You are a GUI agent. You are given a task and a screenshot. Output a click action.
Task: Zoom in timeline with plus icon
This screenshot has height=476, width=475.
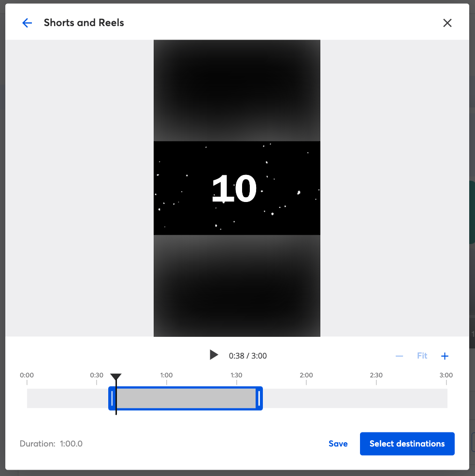point(445,356)
